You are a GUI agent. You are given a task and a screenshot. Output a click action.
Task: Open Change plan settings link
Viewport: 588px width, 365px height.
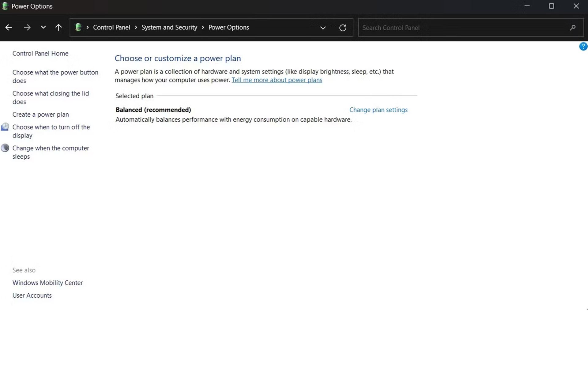(378, 110)
